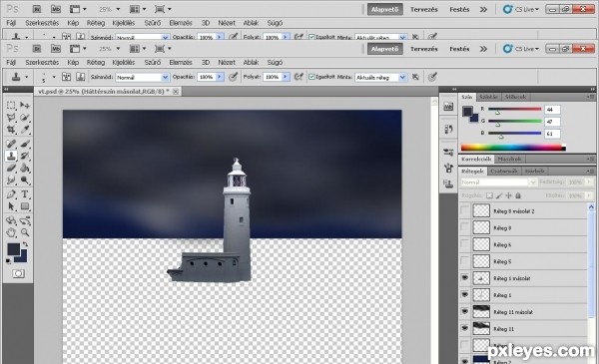Launch Bridge with front window Br icon
This screenshot has height=364, width=599.
37,49
